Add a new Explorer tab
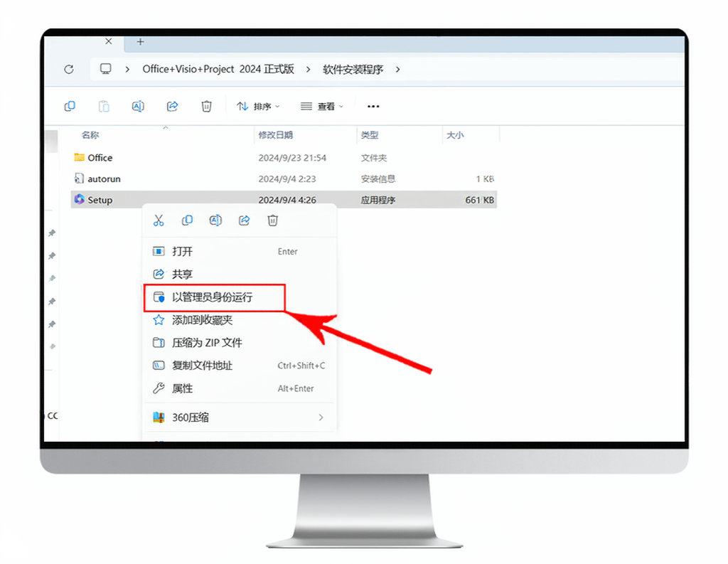This screenshot has width=728, height=564. (x=140, y=42)
